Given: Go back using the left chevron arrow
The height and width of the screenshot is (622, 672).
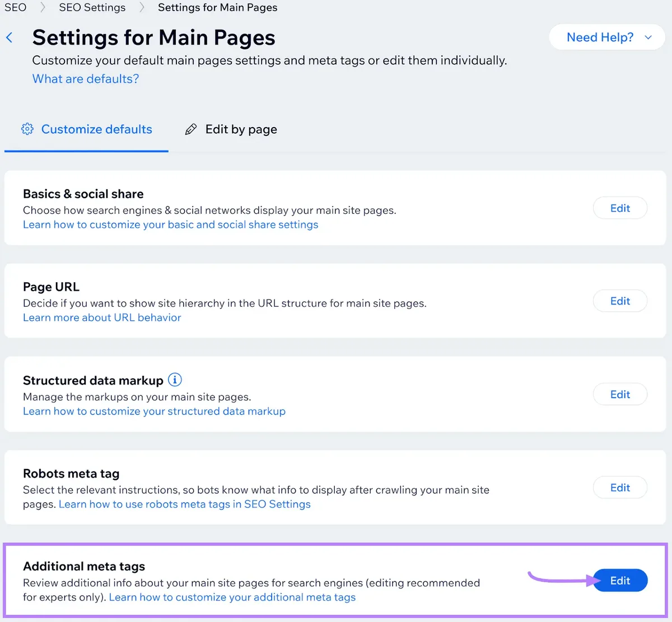Looking at the screenshot, I should [9, 38].
